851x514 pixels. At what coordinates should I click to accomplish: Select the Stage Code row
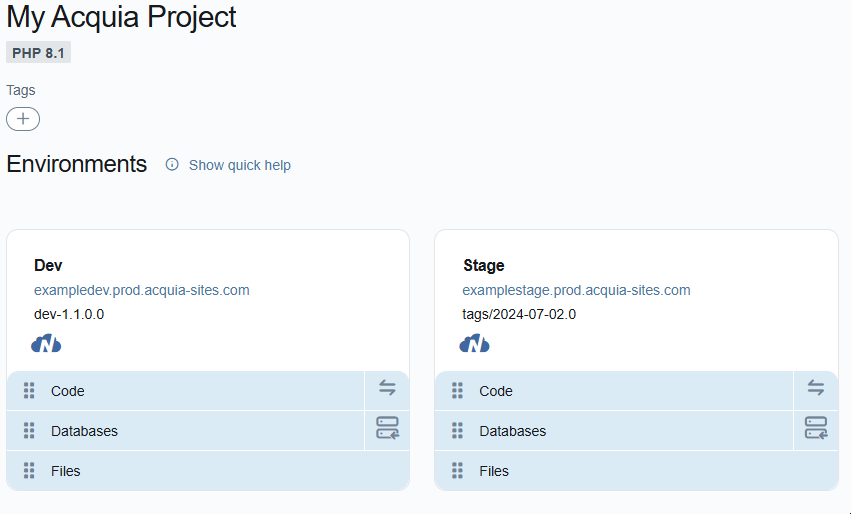(614, 391)
